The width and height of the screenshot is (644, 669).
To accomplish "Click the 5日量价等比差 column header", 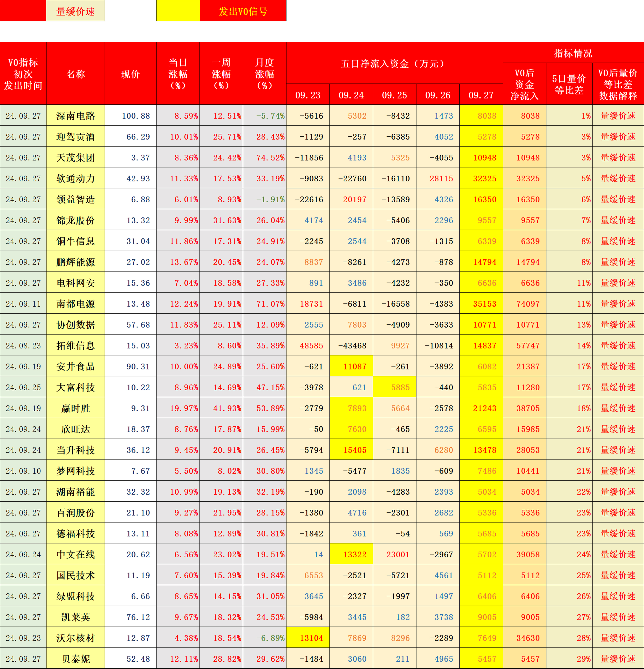I will (x=569, y=84).
